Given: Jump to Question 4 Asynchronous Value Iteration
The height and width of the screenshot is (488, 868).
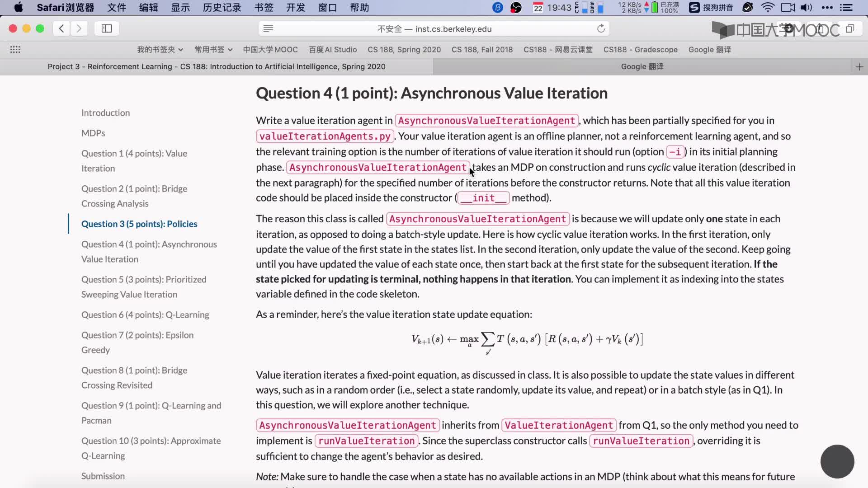Looking at the screenshot, I should (x=149, y=252).
